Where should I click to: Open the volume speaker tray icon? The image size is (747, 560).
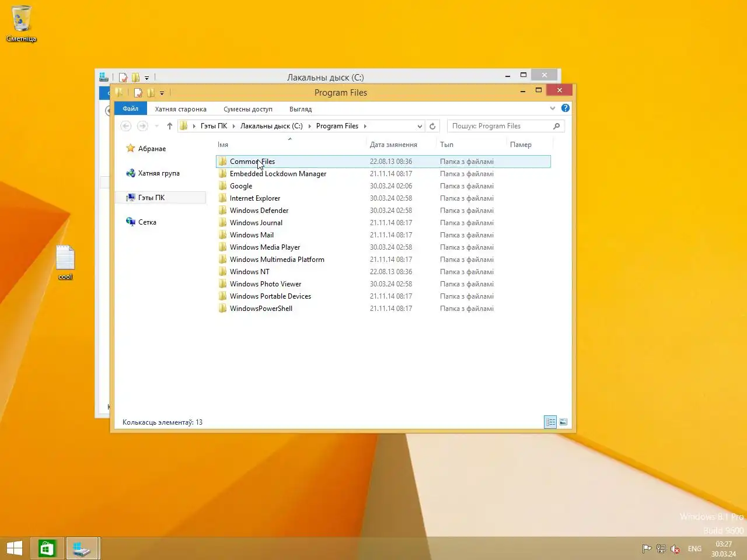[x=675, y=548]
